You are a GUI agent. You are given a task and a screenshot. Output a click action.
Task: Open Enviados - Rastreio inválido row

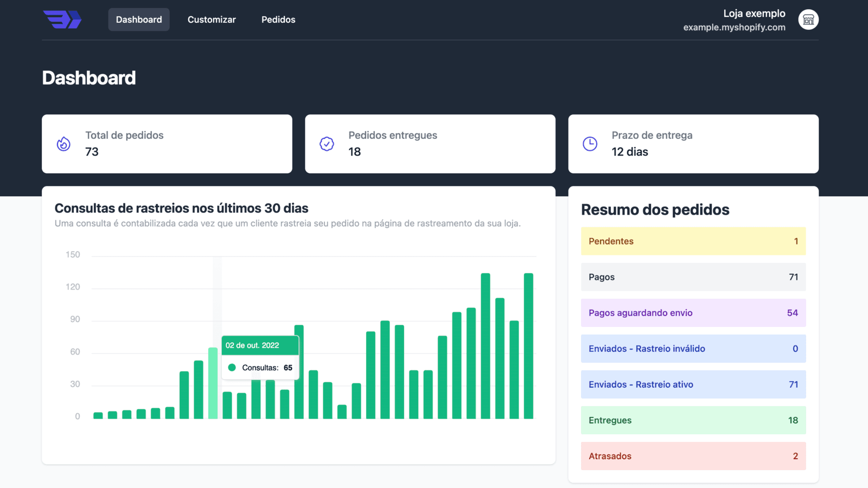(x=693, y=349)
